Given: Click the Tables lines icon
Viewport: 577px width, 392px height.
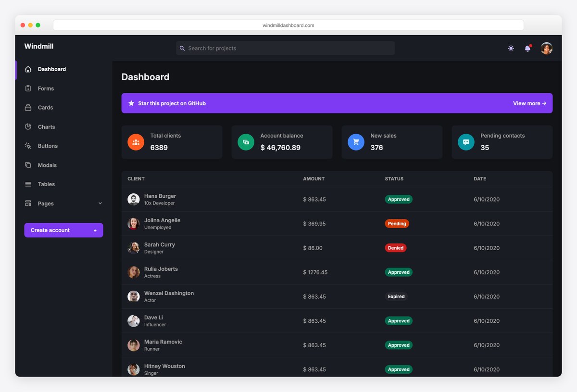Looking at the screenshot, I should click(28, 184).
